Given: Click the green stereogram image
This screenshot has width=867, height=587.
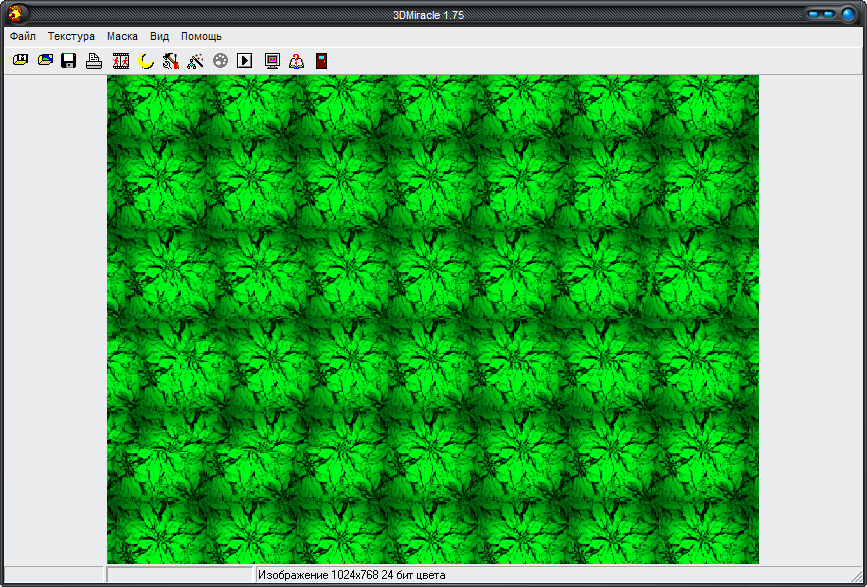Looking at the screenshot, I should (x=433, y=319).
